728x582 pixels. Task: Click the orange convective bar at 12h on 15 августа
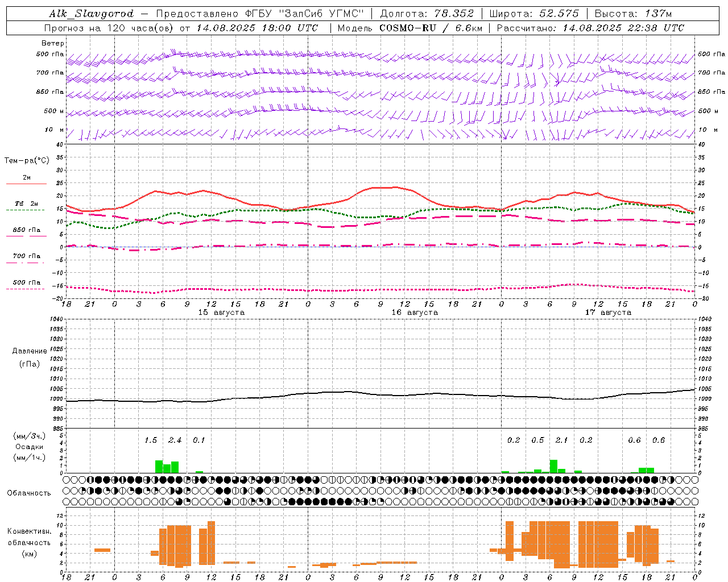point(212,543)
